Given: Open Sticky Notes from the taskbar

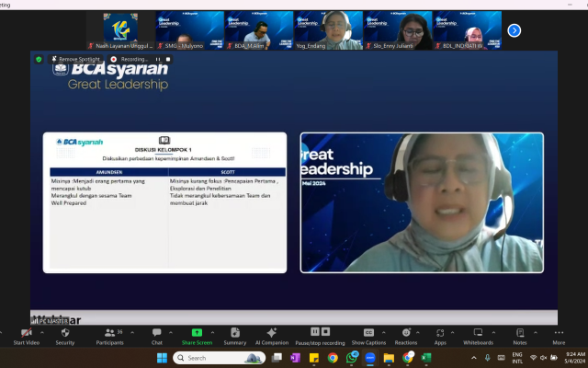Looking at the screenshot, I should coord(314,358).
